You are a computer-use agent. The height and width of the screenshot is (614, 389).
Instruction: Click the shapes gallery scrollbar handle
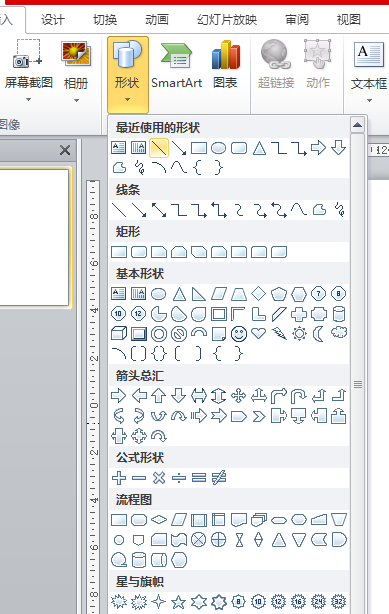pyautogui.click(x=358, y=384)
